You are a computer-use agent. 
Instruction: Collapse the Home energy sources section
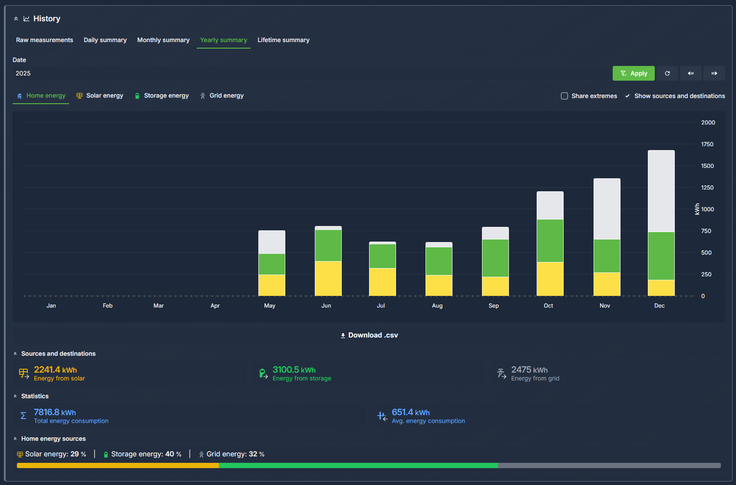click(x=16, y=438)
